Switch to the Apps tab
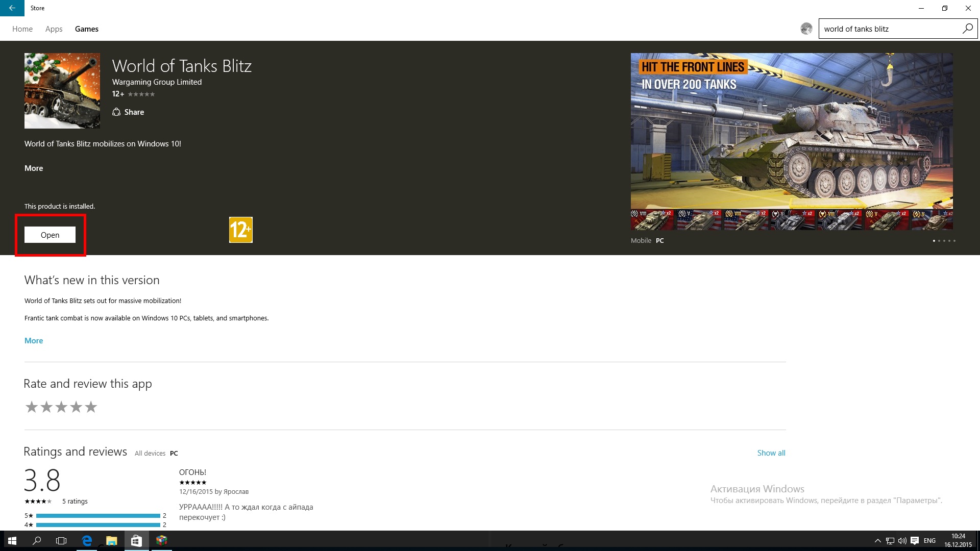980x551 pixels. click(x=54, y=29)
